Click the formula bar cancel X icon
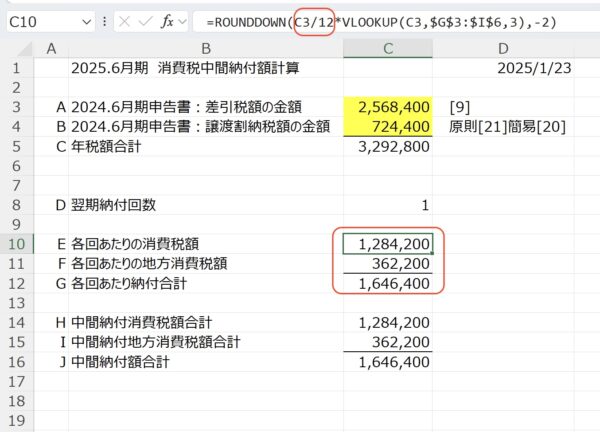Image resolution: width=600 pixels, height=432 pixels. pos(124,22)
